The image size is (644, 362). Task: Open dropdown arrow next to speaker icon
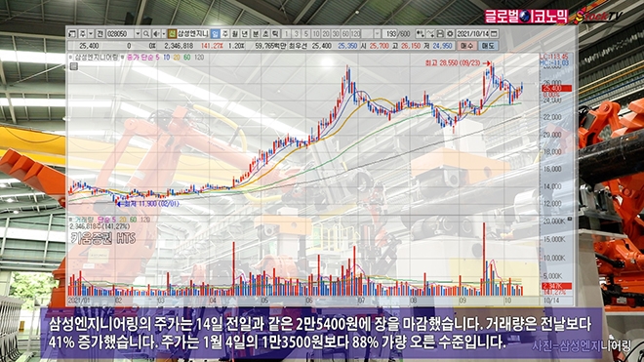coord(164,34)
